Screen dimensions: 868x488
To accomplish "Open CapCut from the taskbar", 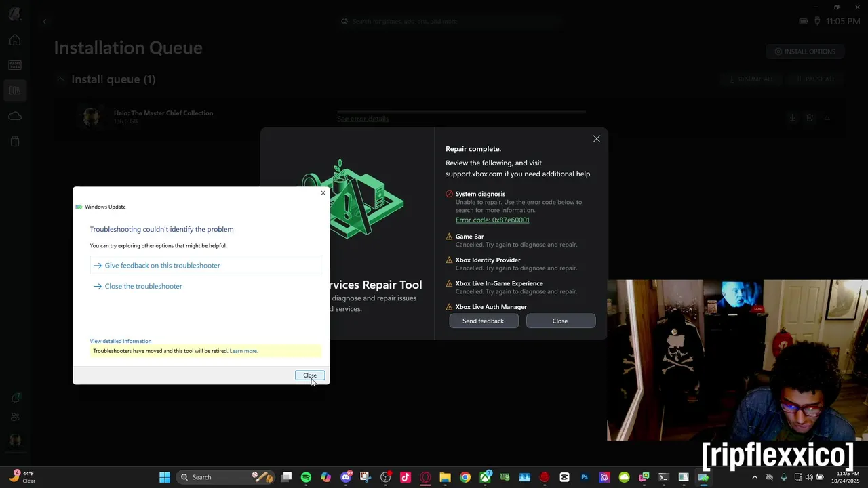I will point(564,477).
